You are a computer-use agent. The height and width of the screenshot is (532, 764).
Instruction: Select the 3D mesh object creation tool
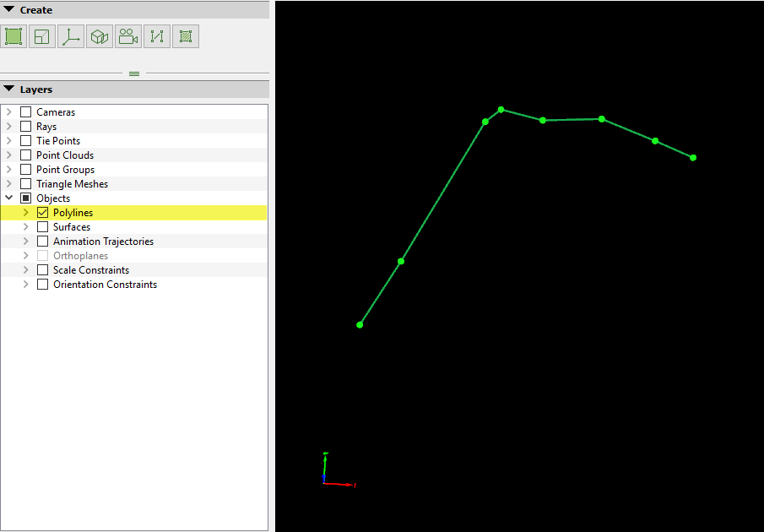99,36
